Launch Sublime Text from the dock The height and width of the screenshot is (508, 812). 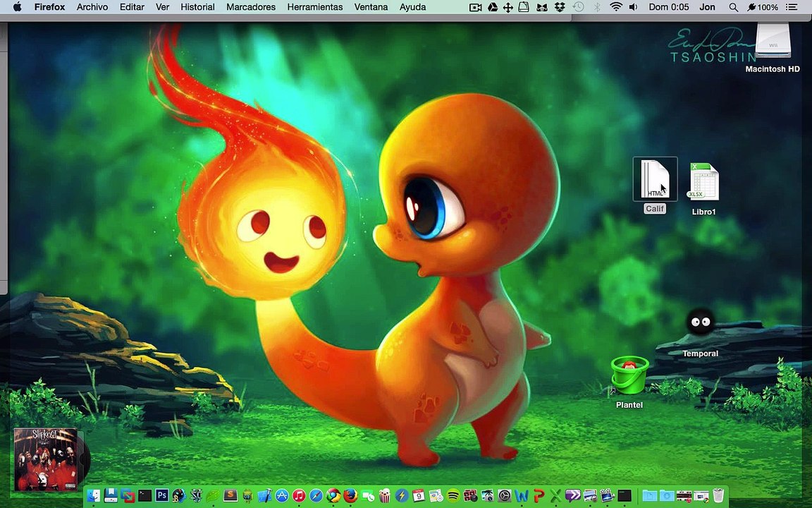coord(230,495)
